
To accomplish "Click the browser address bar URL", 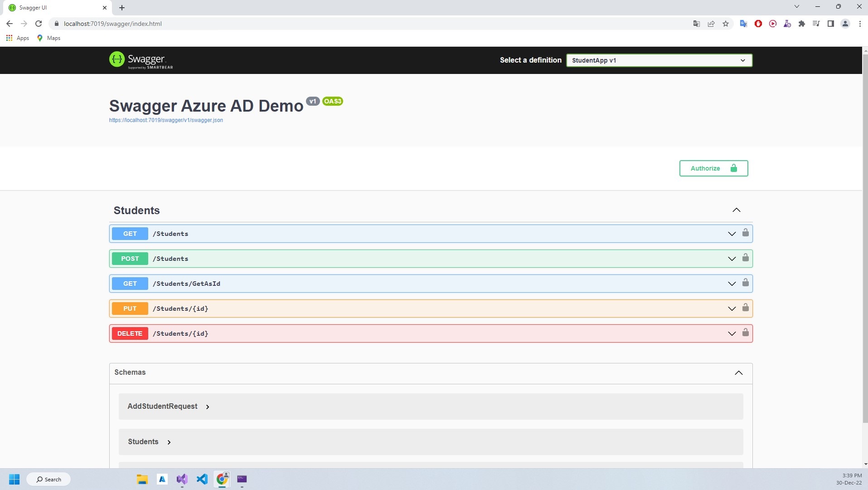I will point(113,24).
